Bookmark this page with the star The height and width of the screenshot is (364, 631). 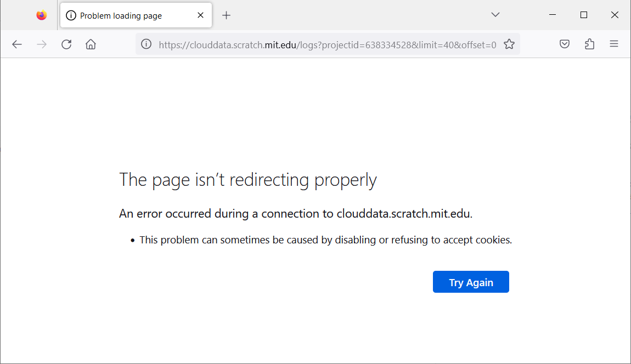click(x=509, y=44)
